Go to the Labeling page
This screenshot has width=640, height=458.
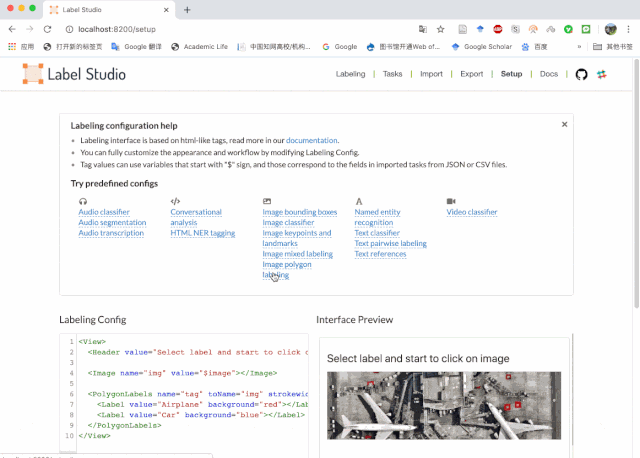[350, 74]
